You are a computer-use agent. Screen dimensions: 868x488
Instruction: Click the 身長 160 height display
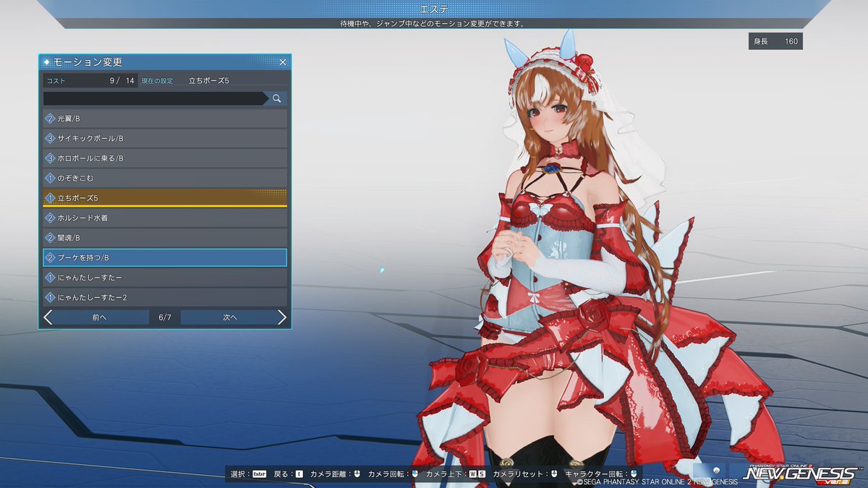pos(775,41)
